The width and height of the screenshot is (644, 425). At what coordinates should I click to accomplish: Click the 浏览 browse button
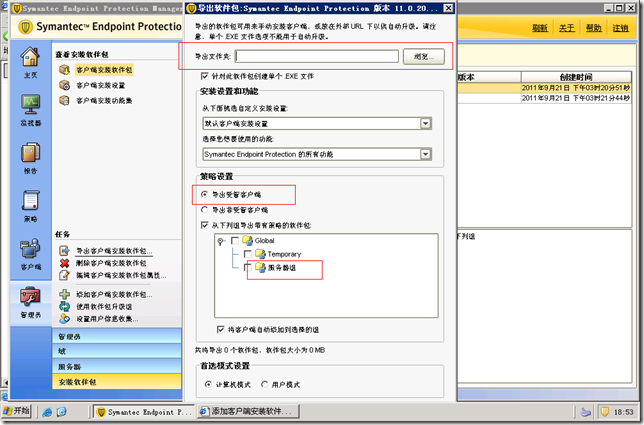coord(424,57)
